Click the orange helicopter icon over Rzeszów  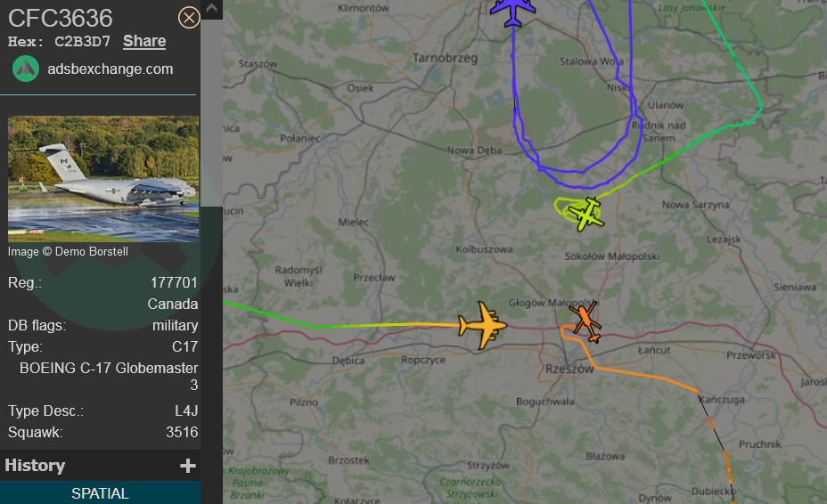(x=585, y=321)
